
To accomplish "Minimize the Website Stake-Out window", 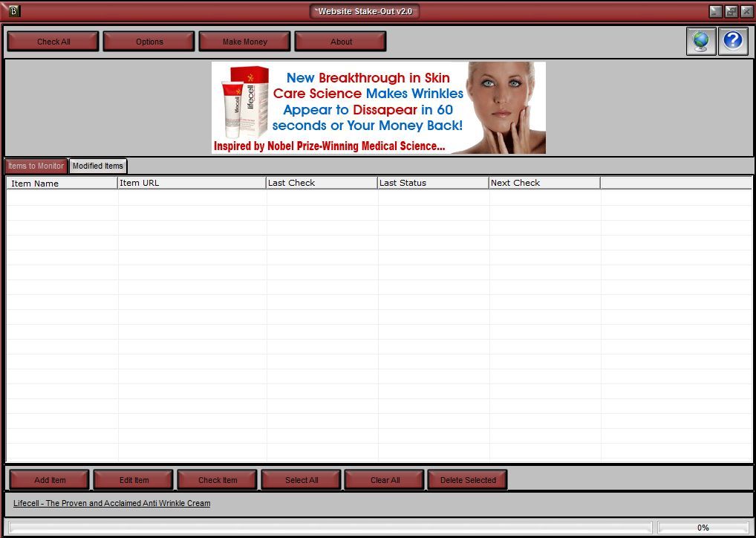I will (716, 11).
